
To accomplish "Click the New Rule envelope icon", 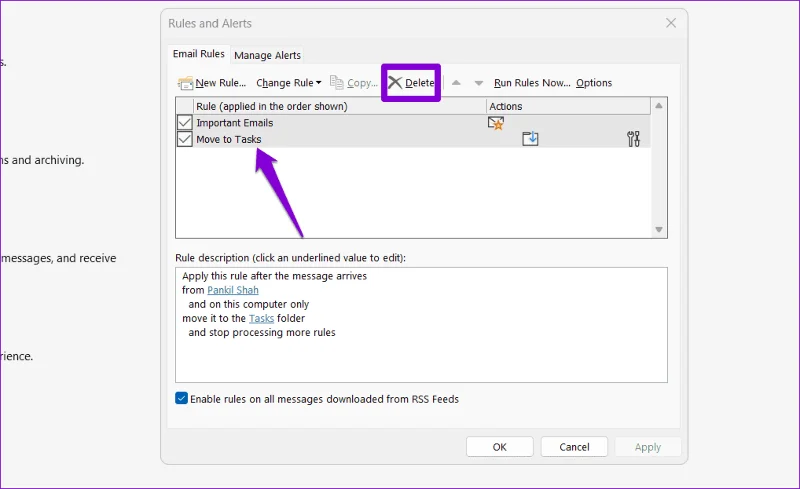I will 185,83.
